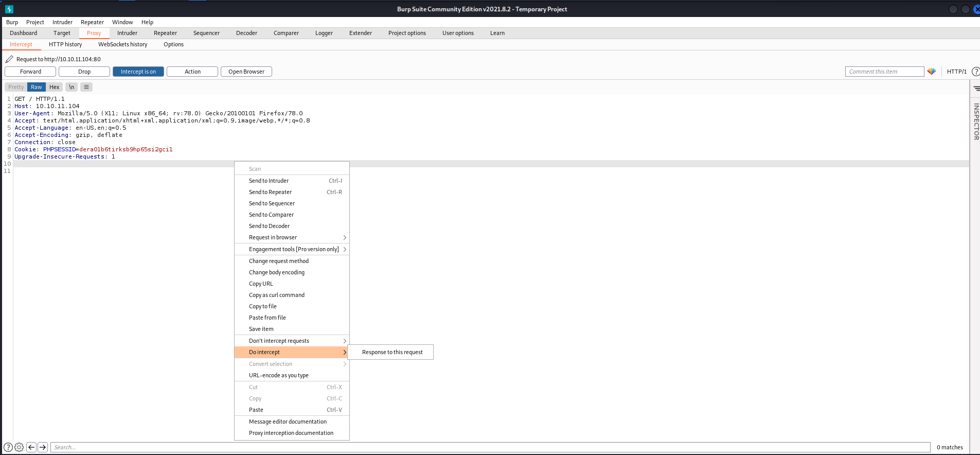Toggle the Intercept is on button
This screenshot has height=455, width=980.
pos(138,72)
